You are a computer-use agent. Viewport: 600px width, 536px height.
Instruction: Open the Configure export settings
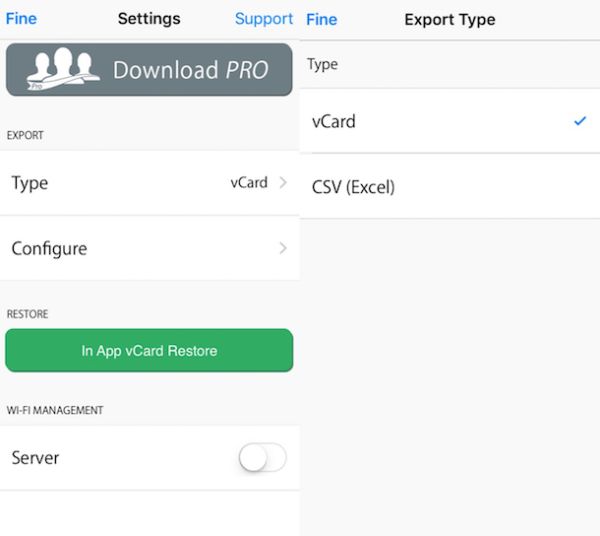tap(150, 248)
